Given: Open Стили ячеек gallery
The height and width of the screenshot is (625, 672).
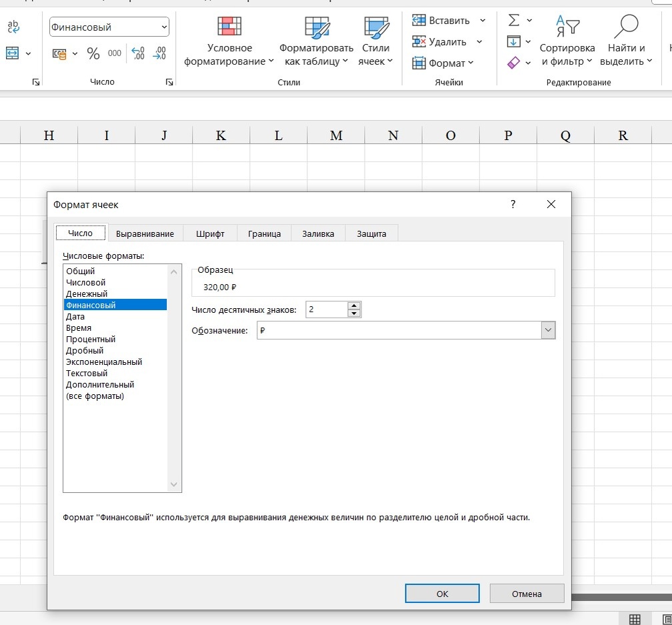Looking at the screenshot, I should [375, 41].
